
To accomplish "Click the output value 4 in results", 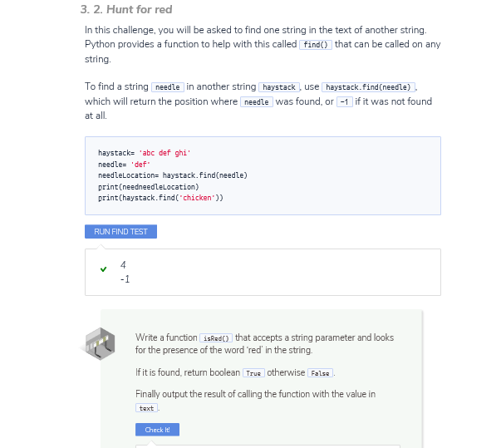I will 123,265.
